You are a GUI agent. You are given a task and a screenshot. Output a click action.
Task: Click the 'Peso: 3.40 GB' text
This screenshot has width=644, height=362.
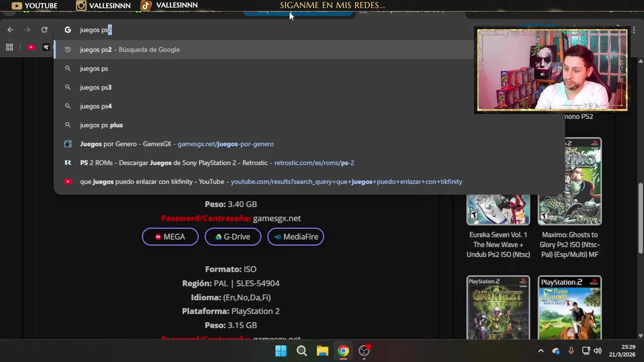click(231, 204)
